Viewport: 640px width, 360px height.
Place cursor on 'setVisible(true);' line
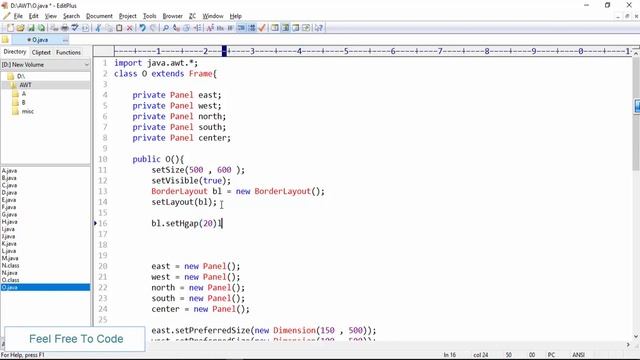[x=191, y=181]
